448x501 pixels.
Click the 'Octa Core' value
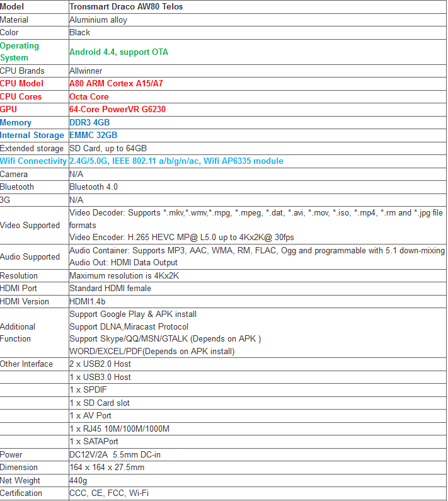89,97
